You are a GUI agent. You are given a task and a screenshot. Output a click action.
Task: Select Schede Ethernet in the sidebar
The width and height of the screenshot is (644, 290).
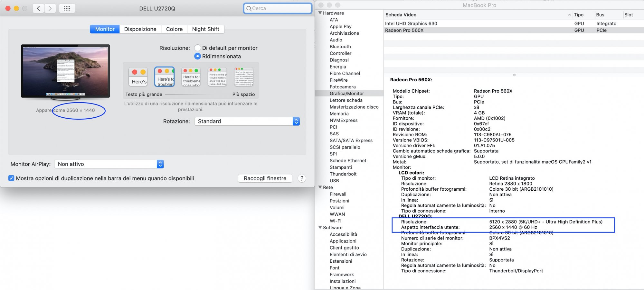point(348,161)
